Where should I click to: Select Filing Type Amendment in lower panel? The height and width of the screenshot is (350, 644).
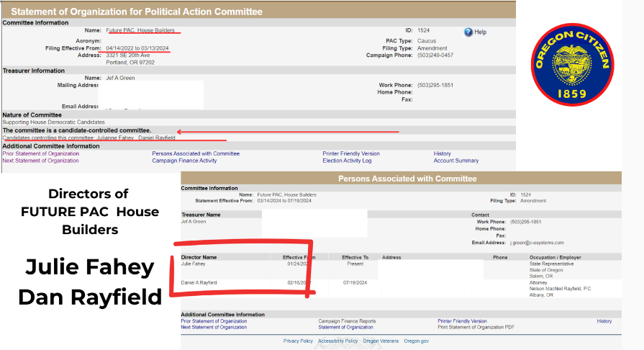[x=532, y=201]
